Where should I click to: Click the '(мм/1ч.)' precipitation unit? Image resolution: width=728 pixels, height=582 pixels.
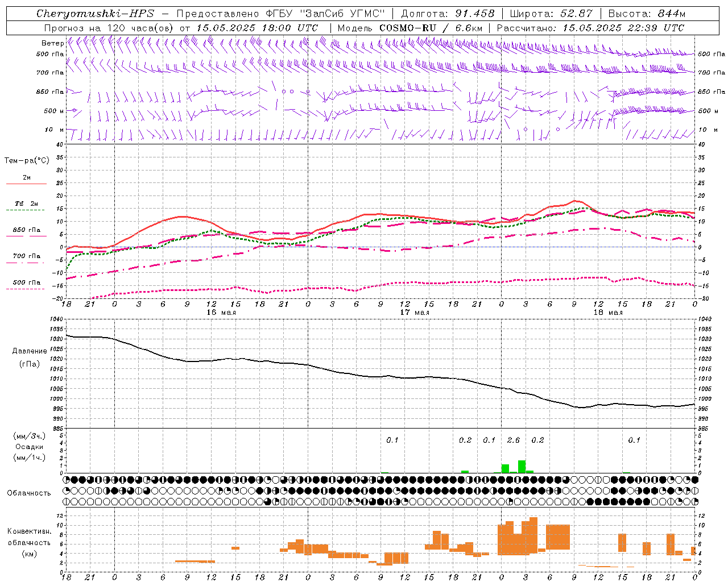(30, 458)
